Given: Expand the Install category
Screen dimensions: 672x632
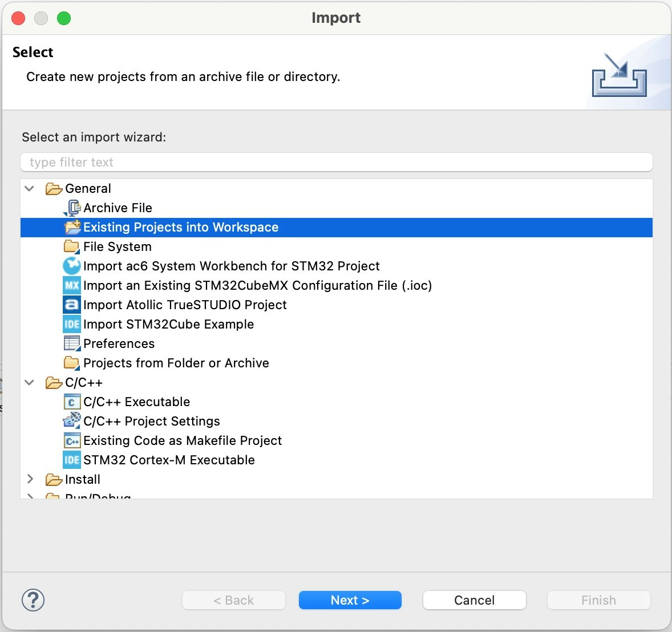Looking at the screenshot, I should point(30,479).
